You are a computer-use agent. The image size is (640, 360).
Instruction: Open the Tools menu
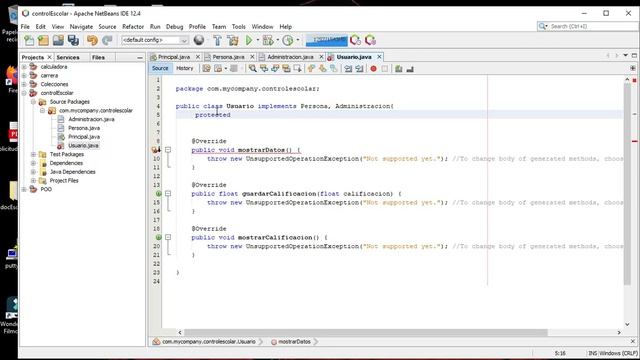(x=239, y=27)
